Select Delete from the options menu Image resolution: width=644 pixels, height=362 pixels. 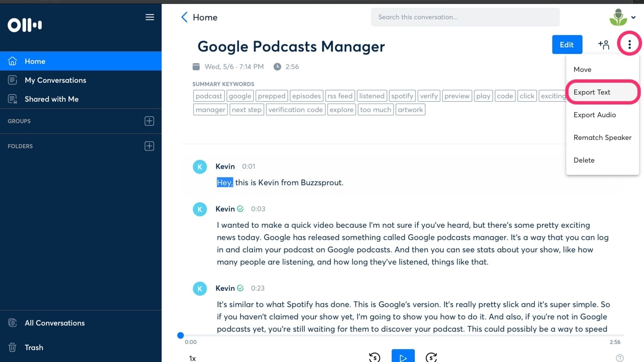[602, 160]
